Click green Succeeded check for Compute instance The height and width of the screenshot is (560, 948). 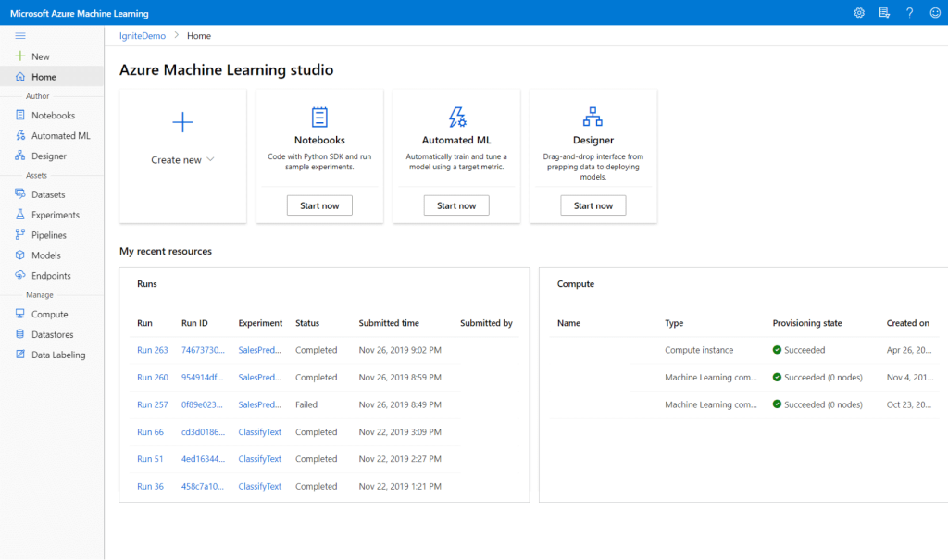coord(777,350)
